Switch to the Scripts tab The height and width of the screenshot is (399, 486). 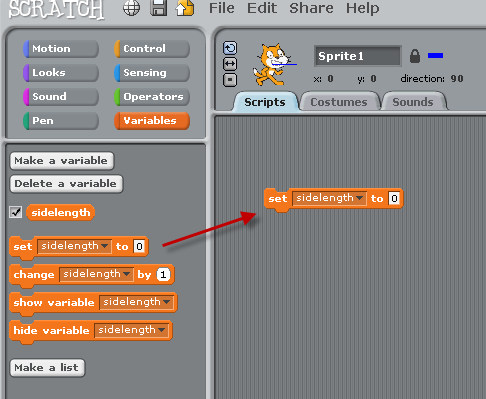[265, 102]
